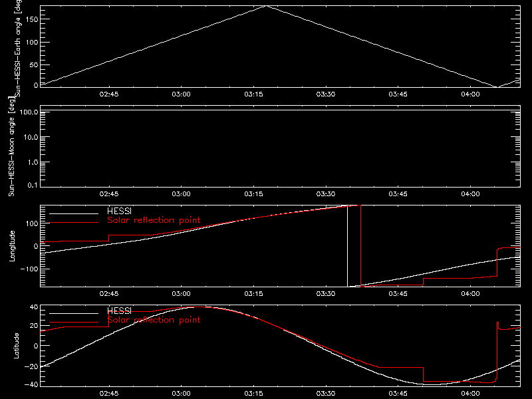Click the -20 tick on Latitude plot
Screen dimensions: 532x399
click(31, 366)
